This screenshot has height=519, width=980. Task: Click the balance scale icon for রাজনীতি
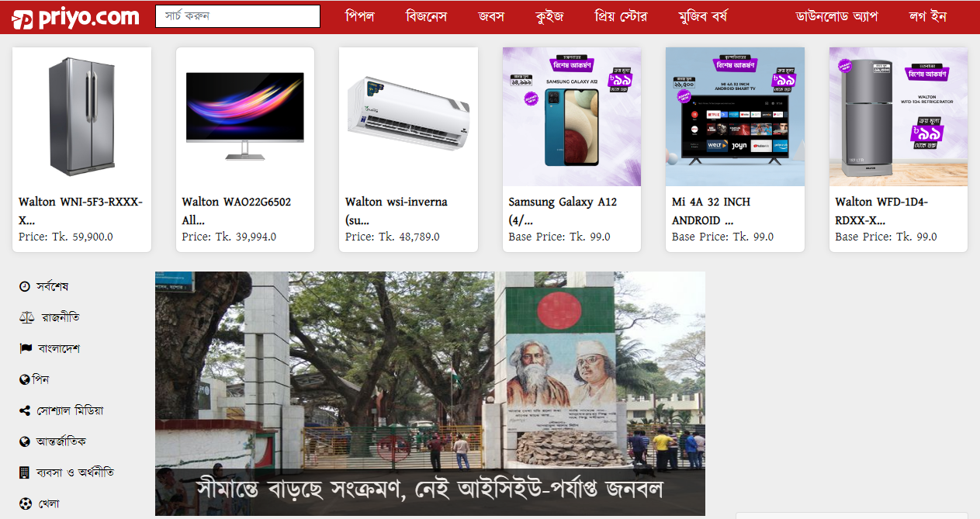[x=26, y=318]
